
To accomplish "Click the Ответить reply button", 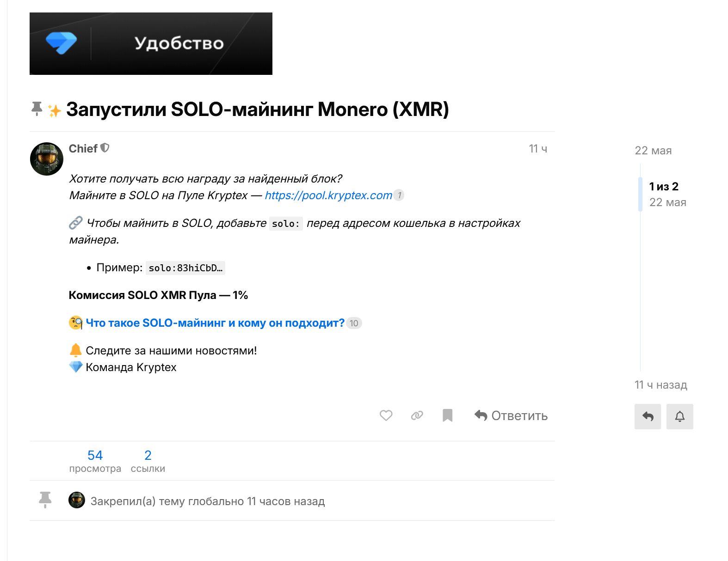I will 511,415.
